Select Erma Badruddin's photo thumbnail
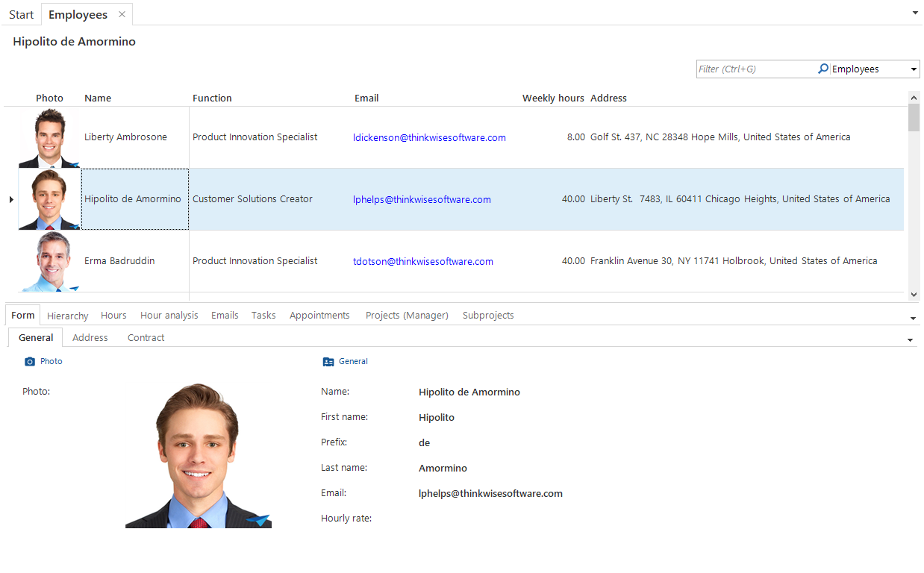Screen dimensions: 924x573 pos(49,261)
